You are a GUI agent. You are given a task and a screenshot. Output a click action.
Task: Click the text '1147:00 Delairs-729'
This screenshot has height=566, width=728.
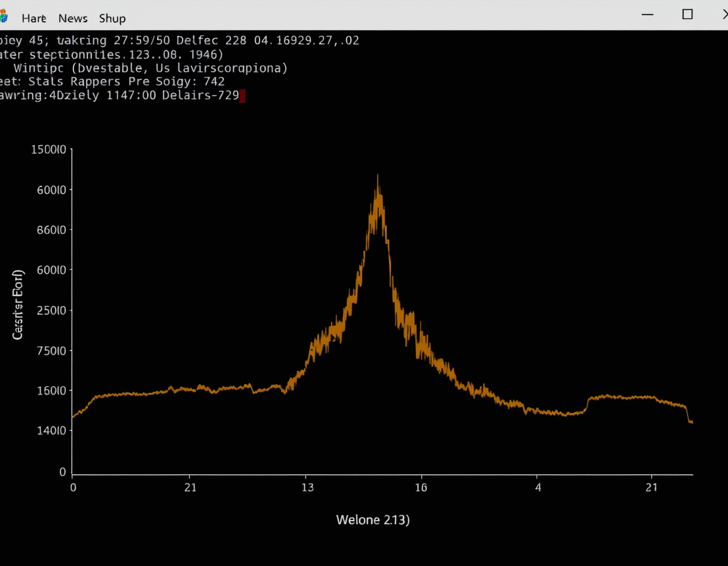(x=173, y=96)
